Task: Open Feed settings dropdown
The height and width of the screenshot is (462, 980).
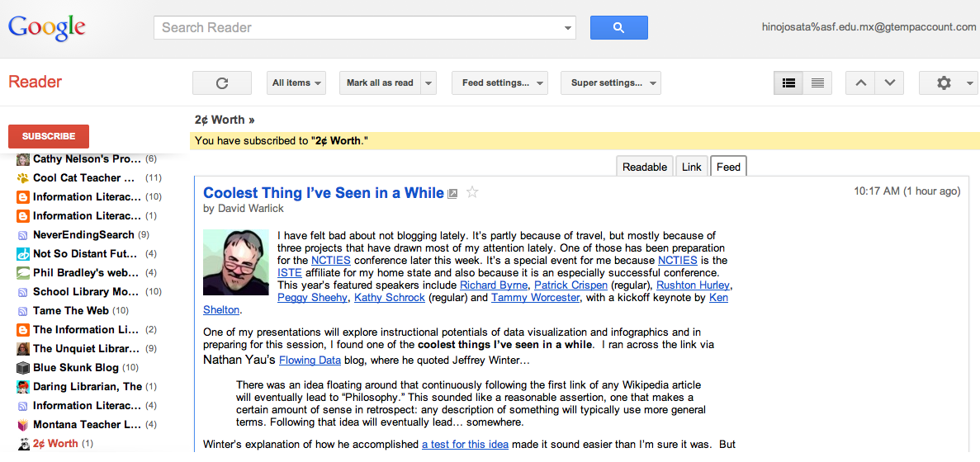Action: click(499, 83)
